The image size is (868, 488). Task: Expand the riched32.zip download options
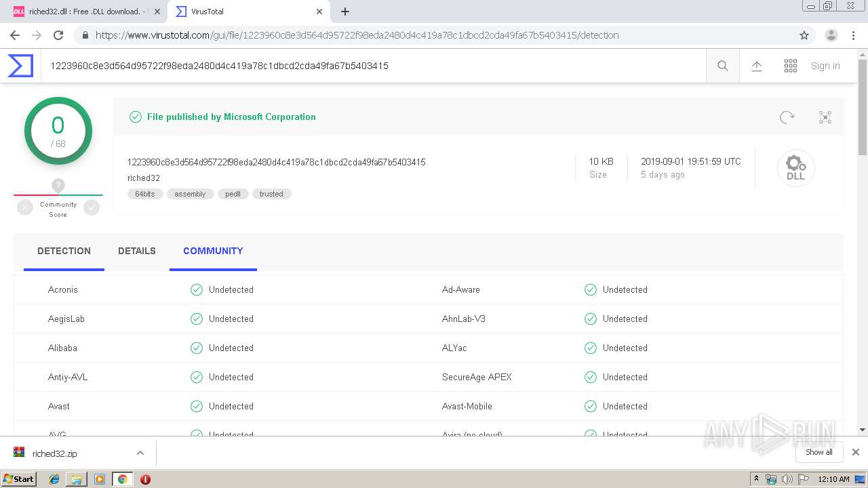tap(140, 453)
